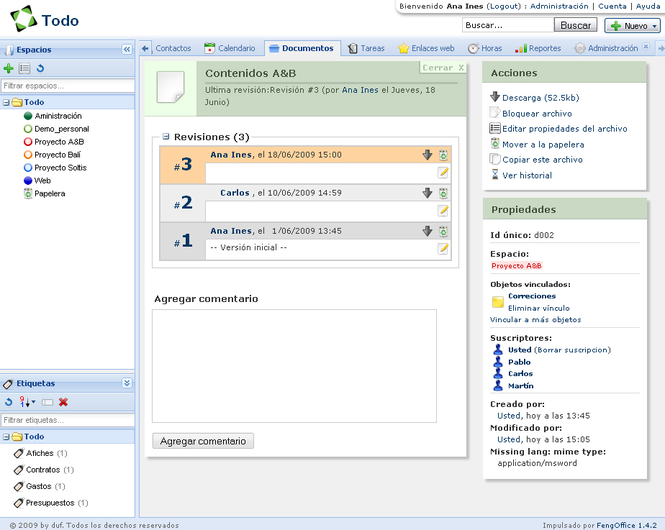Open the Bloquear archivo link
Viewport: 665px width, 530px height.
pyautogui.click(x=537, y=114)
